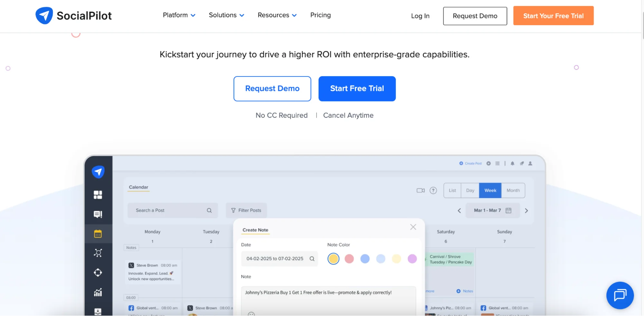This screenshot has width=644, height=316.
Task: Click the inbox download icon in the sidebar
Action: pos(98,311)
